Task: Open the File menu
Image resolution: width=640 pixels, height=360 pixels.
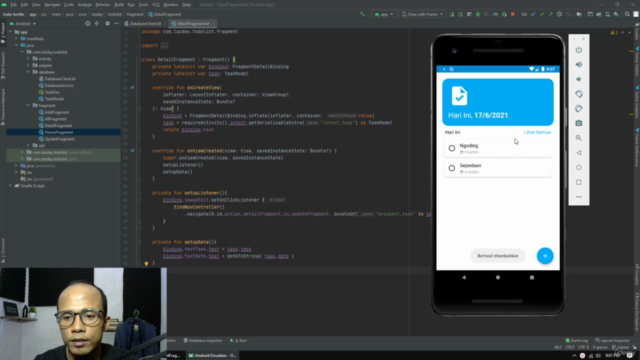Action: [x=13, y=4]
